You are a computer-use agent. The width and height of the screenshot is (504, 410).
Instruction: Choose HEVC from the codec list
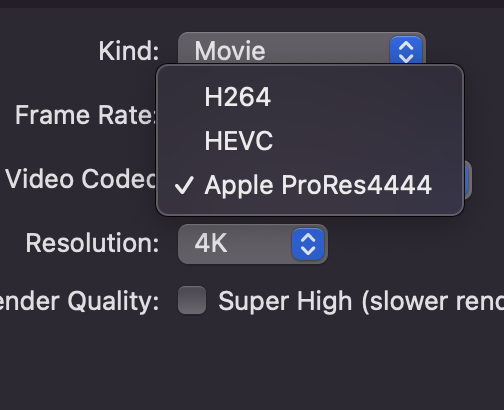pyautogui.click(x=310, y=141)
